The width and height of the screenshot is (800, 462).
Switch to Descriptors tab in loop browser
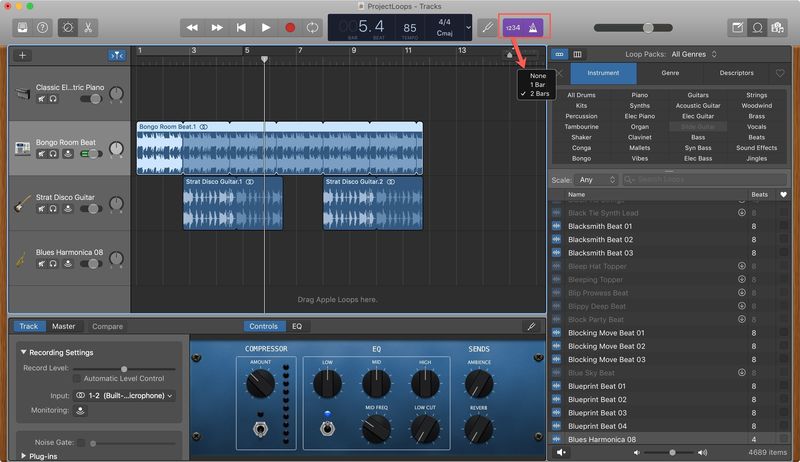[736, 73]
